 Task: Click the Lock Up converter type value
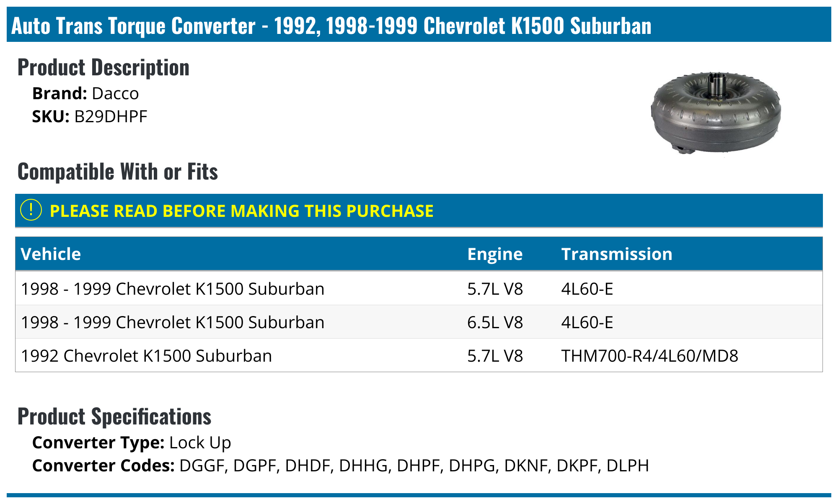click(200, 442)
